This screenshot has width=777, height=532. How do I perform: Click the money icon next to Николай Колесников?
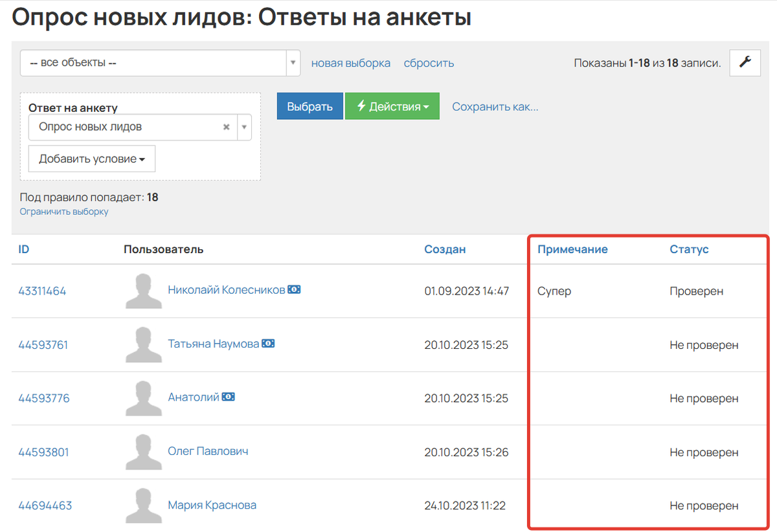[294, 289]
